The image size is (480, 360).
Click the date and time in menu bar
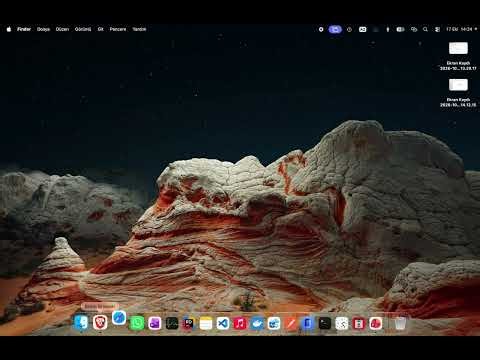pos(459,29)
